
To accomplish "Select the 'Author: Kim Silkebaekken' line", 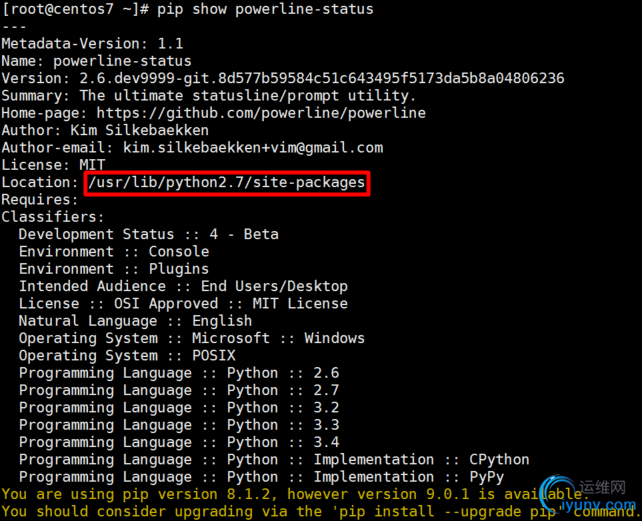I will (x=105, y=130).
